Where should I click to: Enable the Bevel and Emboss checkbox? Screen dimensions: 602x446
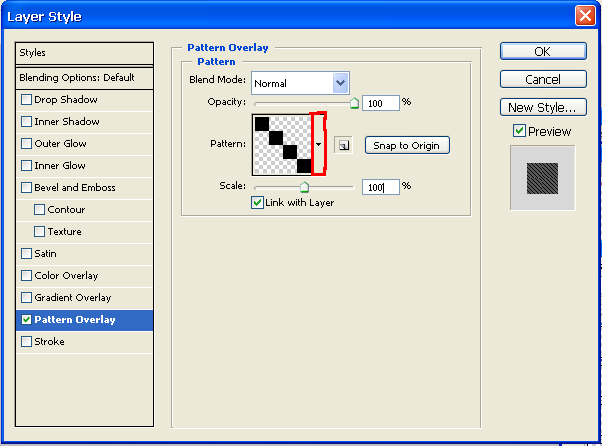coord(26,188)
